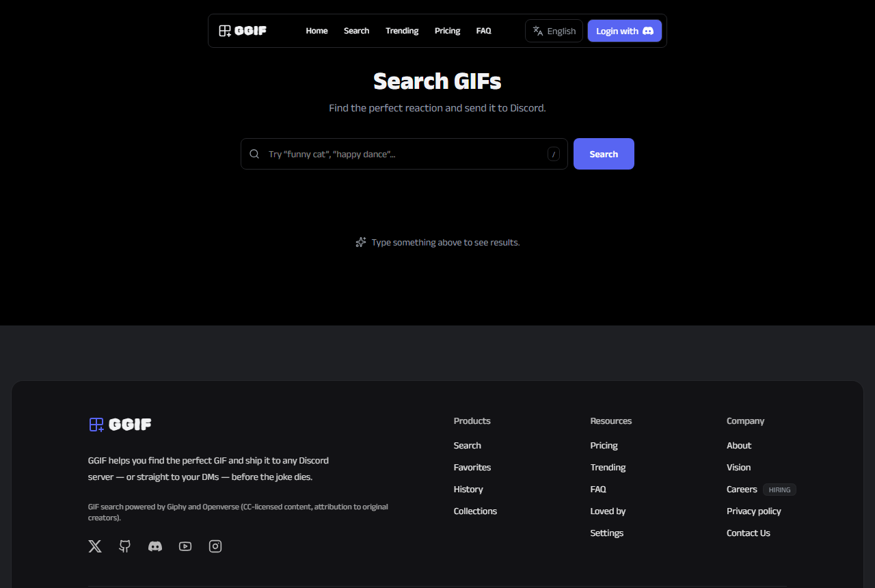Click the Login with Discord button
Screen dimensions: 875x588
625,31
